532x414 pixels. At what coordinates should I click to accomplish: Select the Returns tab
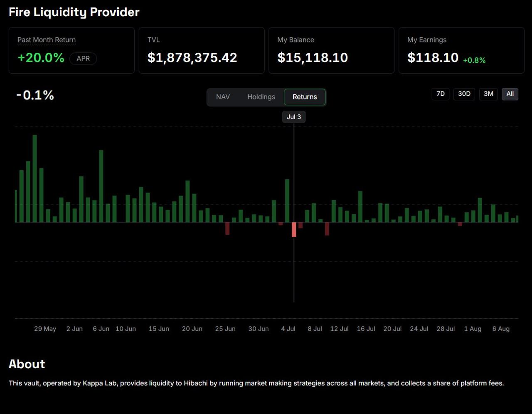point(305,97)
